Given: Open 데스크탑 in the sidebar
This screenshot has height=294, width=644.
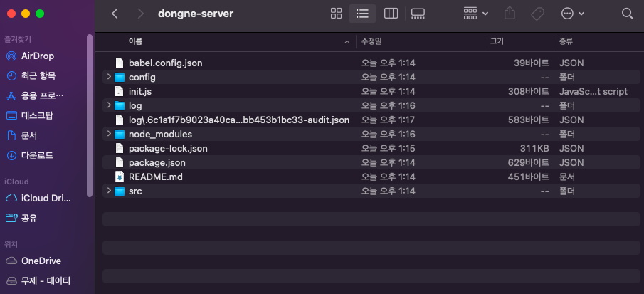Looking at the screenshot, I should pyautogui.click(x=37, y=115).
